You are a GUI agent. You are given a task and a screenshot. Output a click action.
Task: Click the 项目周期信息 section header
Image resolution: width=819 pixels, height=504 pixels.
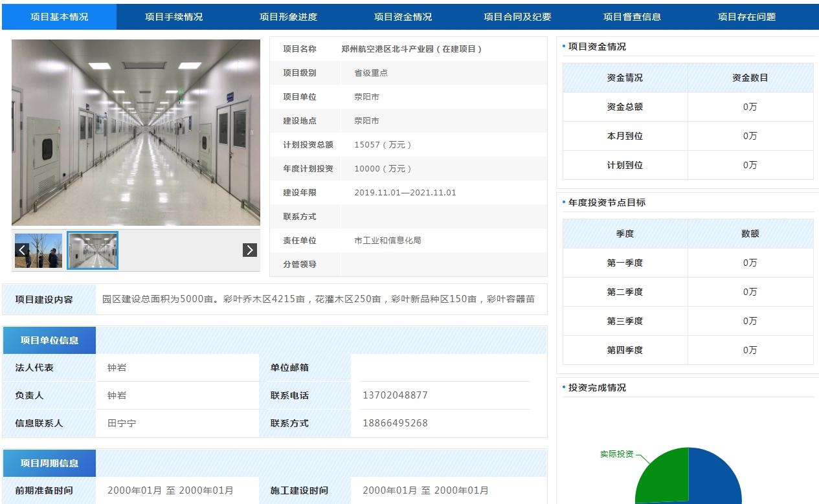pos(49,463)
